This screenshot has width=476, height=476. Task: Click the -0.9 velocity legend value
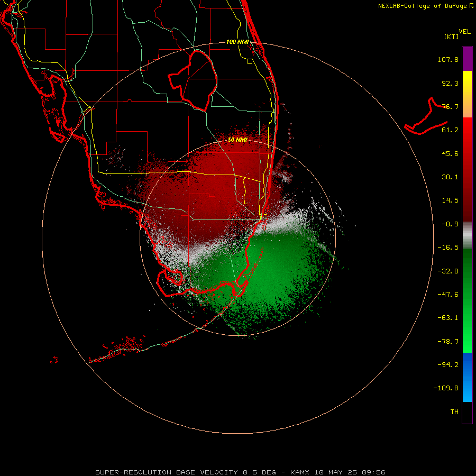tap(450, 224)
